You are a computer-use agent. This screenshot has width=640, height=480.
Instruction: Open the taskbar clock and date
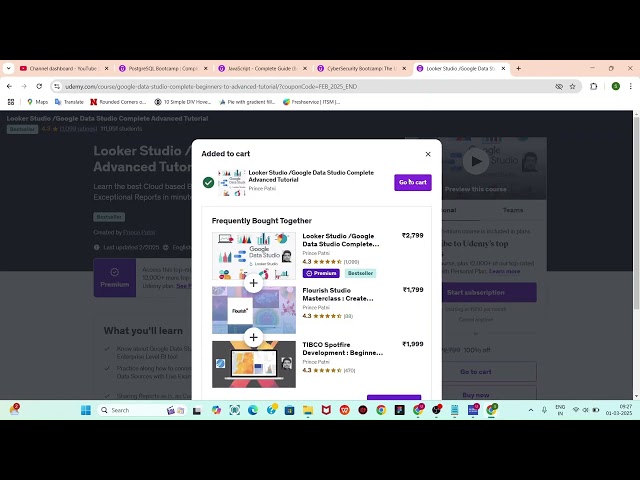pyautogui.click(x=619, y=410)
